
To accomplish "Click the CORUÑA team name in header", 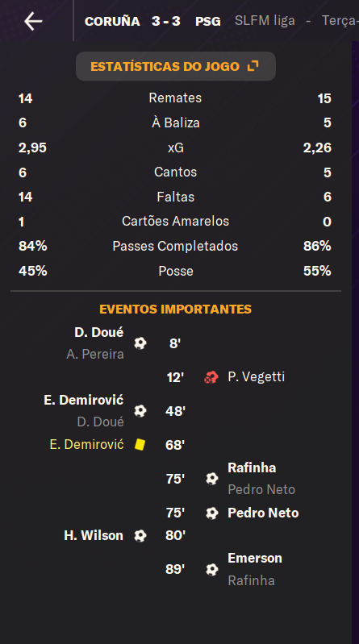I will pos(112,21).
